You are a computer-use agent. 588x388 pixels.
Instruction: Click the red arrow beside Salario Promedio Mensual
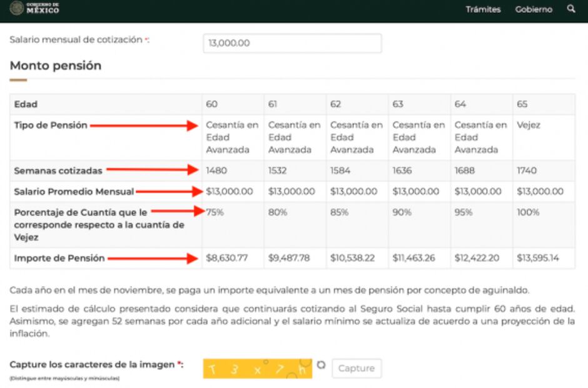(x=170, y=191)
